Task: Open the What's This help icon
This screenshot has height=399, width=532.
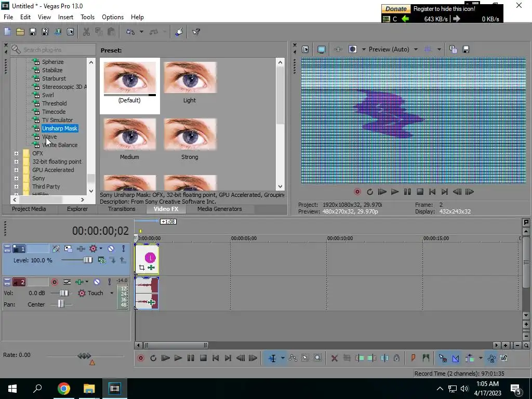Action: click(x=196, y=32)
